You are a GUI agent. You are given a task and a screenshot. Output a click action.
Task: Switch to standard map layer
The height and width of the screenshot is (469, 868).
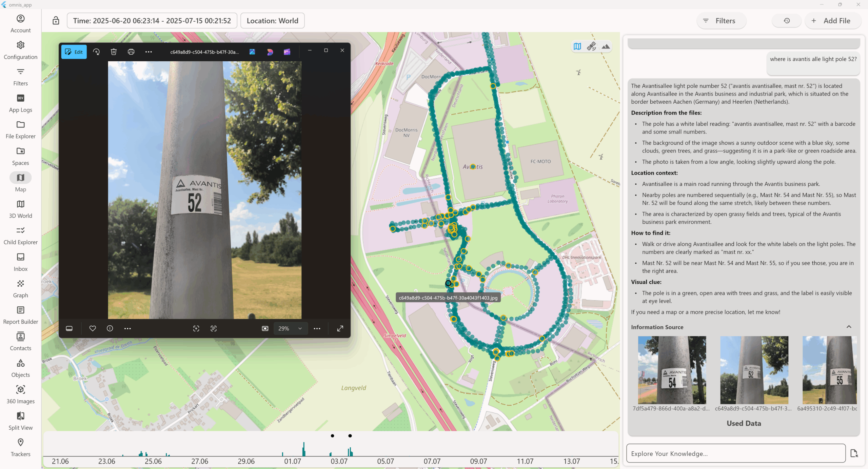pos(577,46)
